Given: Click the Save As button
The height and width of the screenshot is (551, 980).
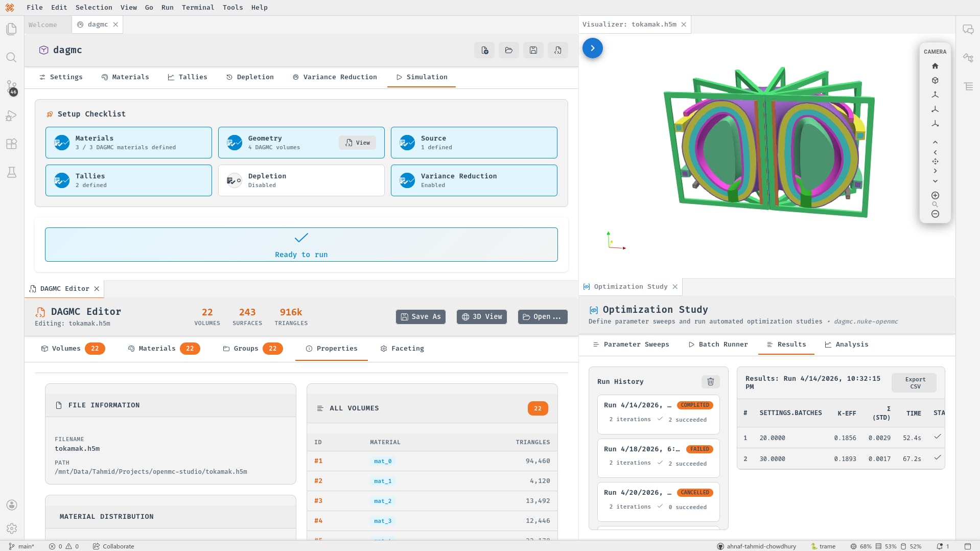Looking at the screenshot, I should 421,317.
